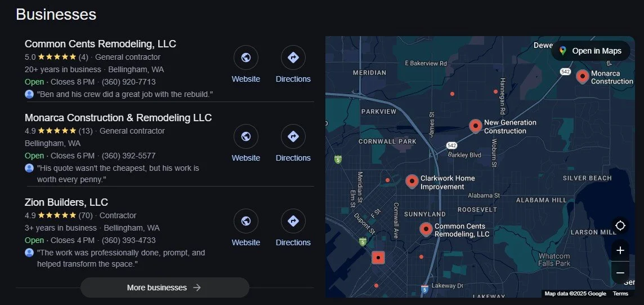Click Common Cents (4) review count

83,57
